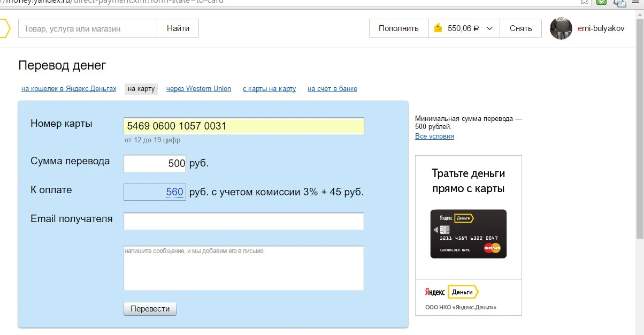The width and height of the screenshot is (644, 335).
Task: Click the browser address bar URL
Action: coord(112,2)
